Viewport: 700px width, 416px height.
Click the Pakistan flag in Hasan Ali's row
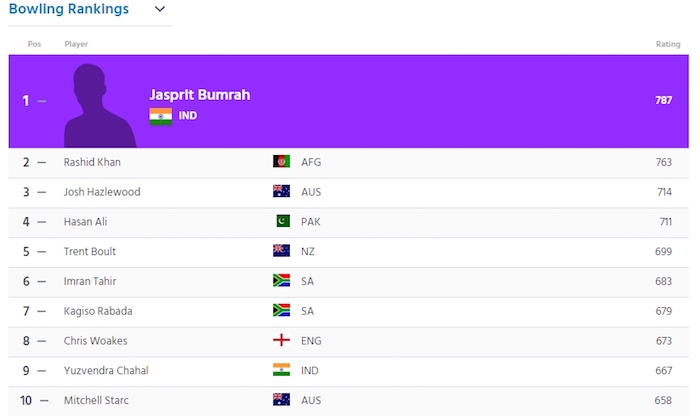coord(281,222)
